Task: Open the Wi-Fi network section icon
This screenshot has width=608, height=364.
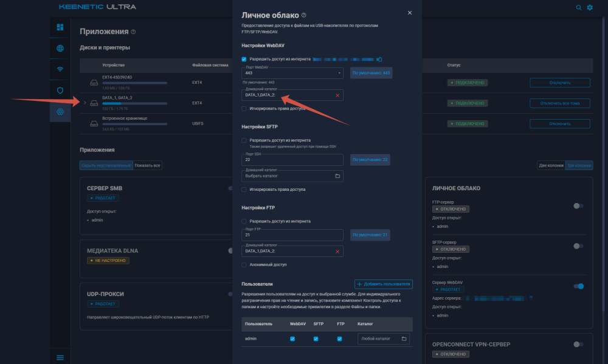Action: (60, 69)
